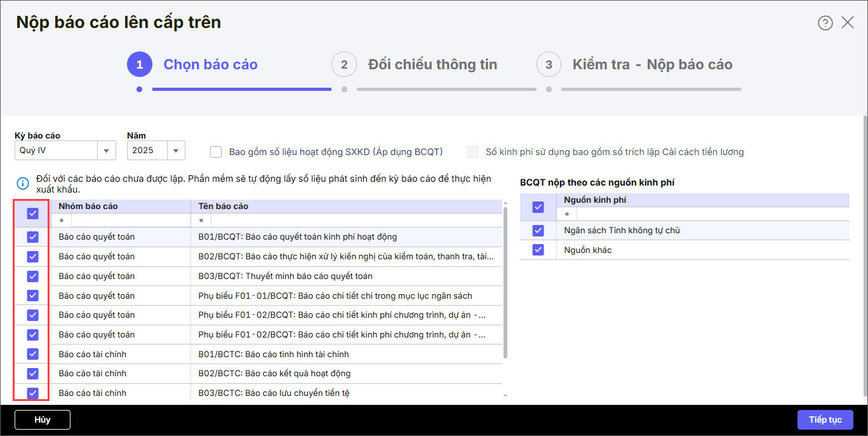Click step 2 circle Đối chiếu thông tin
Image resolution: width=868 pixels, height=436 pixels.
[344, 64]
